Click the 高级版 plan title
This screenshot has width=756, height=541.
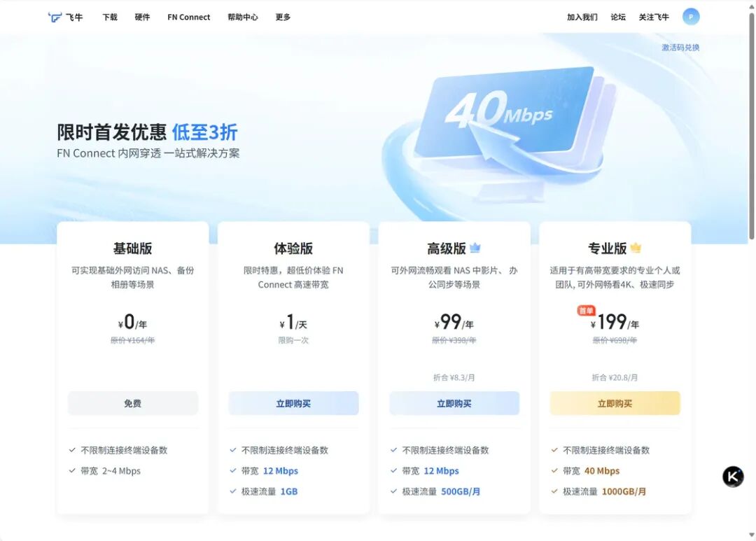pos(447,248)
